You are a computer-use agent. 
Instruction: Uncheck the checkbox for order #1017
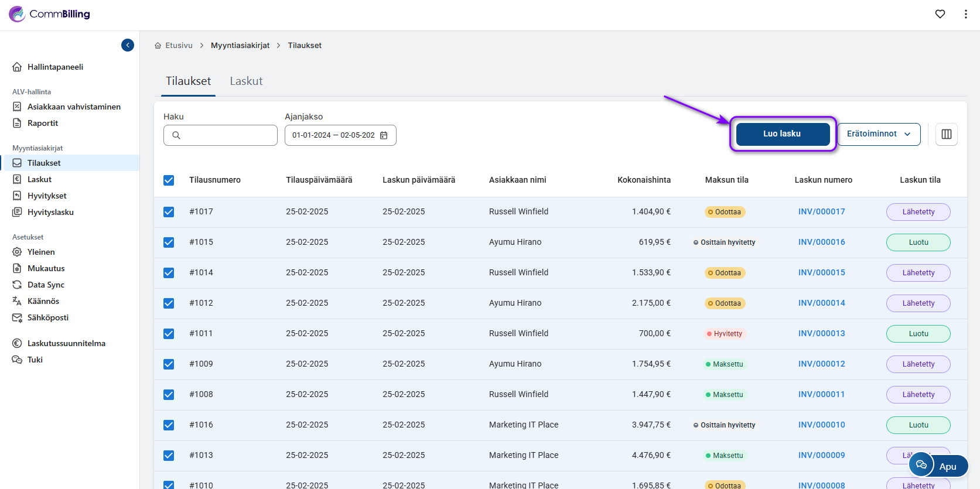tap(169, 212)
